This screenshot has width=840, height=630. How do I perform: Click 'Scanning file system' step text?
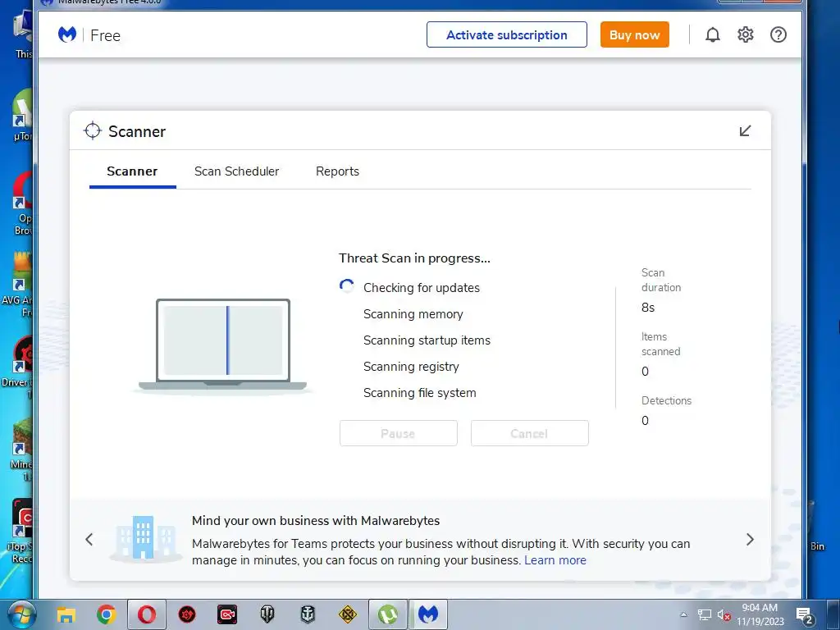419,393
